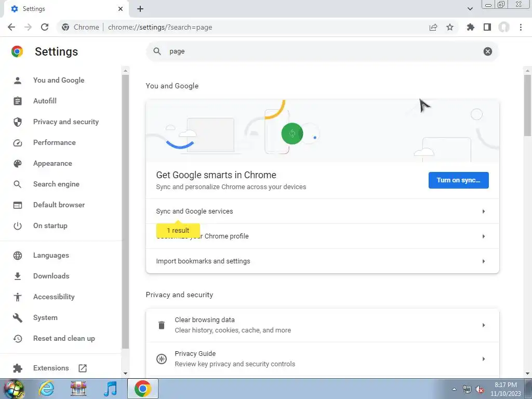
Task: Launch Internet Explorer from the taskbar
Action: [46, 389]
